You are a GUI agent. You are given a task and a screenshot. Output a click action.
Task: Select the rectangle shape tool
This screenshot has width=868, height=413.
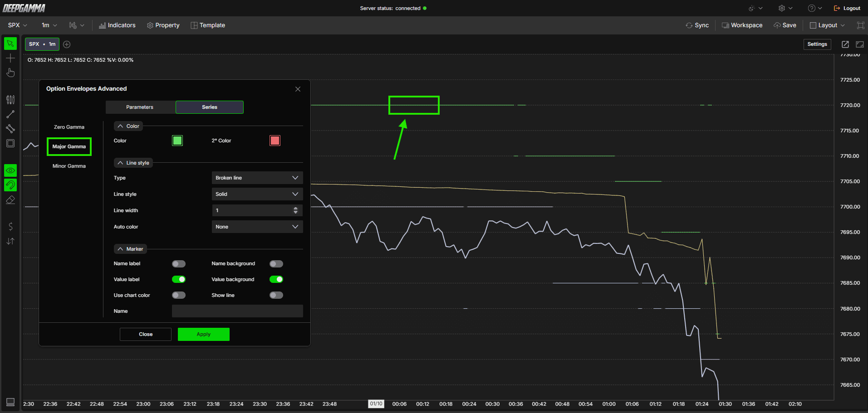10,143
